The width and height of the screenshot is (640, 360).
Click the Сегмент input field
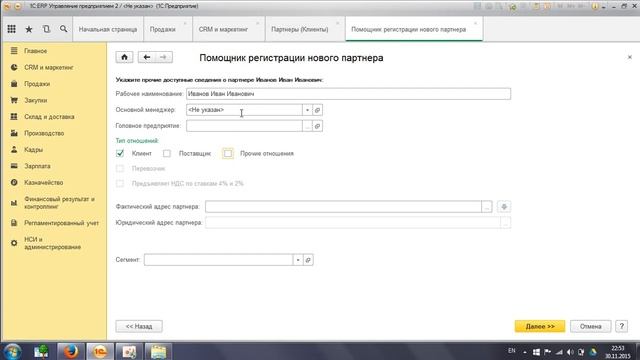click(218, 260)
